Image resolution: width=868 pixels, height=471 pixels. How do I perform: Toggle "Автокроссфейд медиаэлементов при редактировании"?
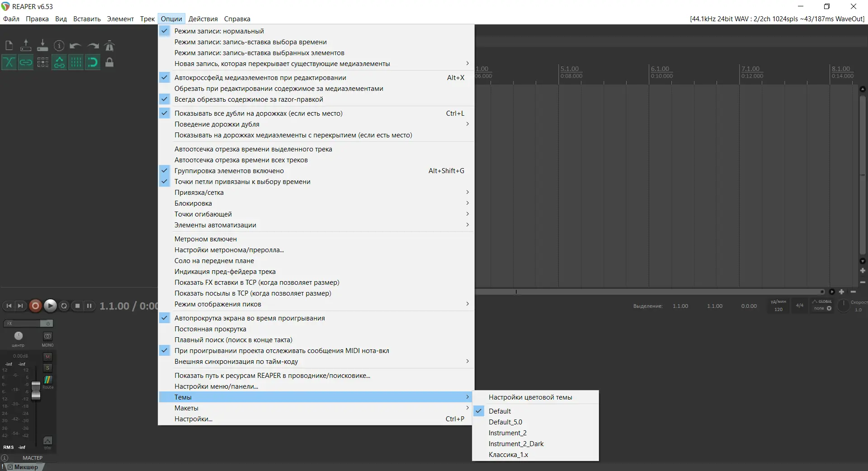(316, 78)
